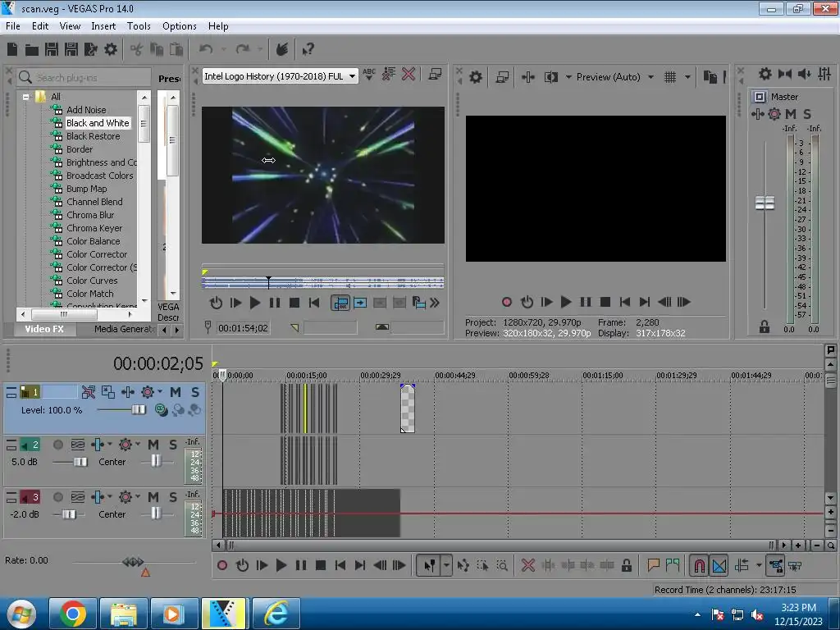The image size is (840, 630).
Task: Open Master bus audio properties gear
Action: [765, 74]
